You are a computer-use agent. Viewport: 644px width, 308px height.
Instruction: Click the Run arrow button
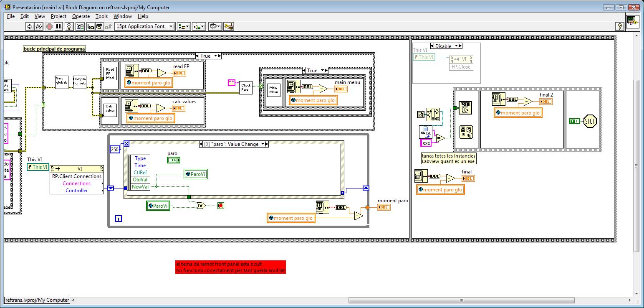[29, 26]
